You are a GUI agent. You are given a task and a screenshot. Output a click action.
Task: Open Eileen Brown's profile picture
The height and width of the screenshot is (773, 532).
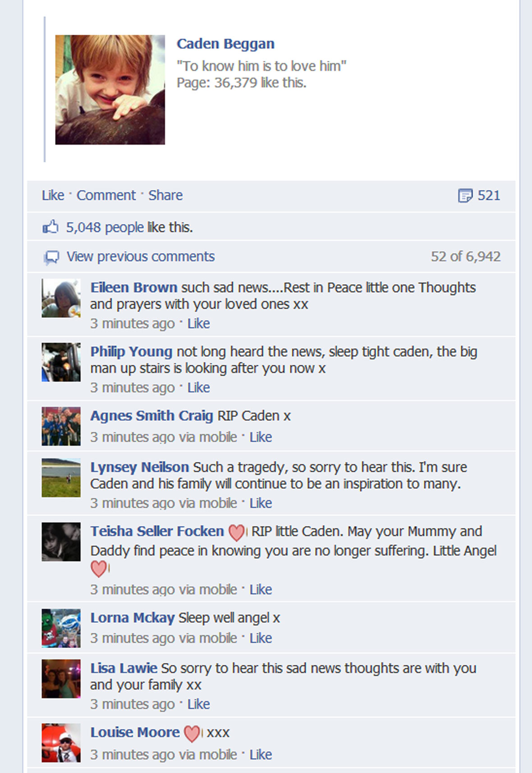click(61, 298)
